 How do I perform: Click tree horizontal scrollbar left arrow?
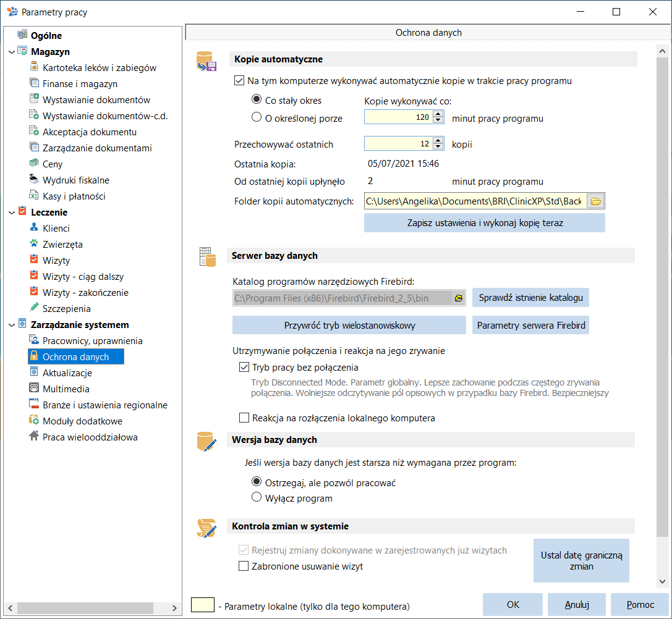[11, 608]
